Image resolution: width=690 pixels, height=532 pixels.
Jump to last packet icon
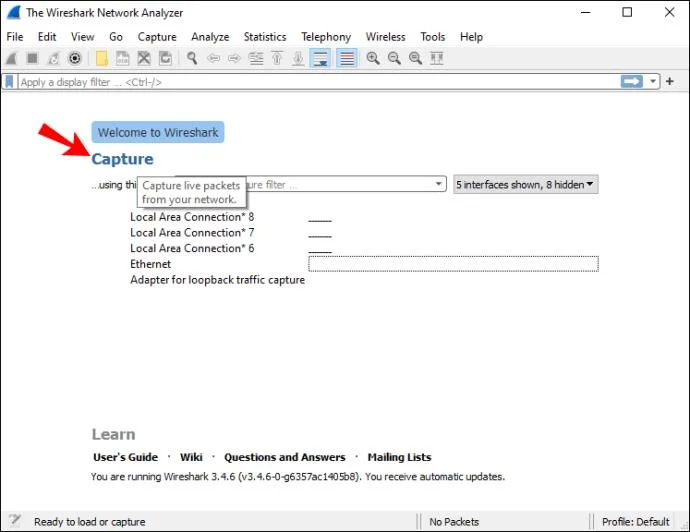298,58
